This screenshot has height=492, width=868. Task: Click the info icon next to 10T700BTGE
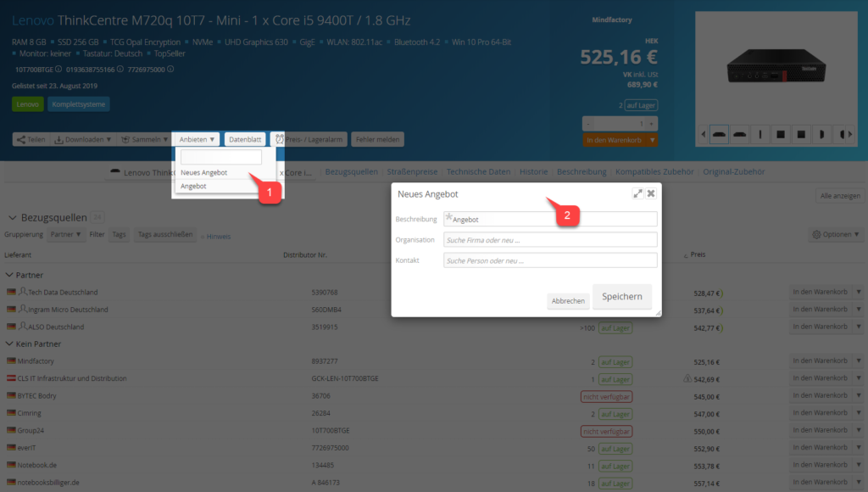pos(58,70)
